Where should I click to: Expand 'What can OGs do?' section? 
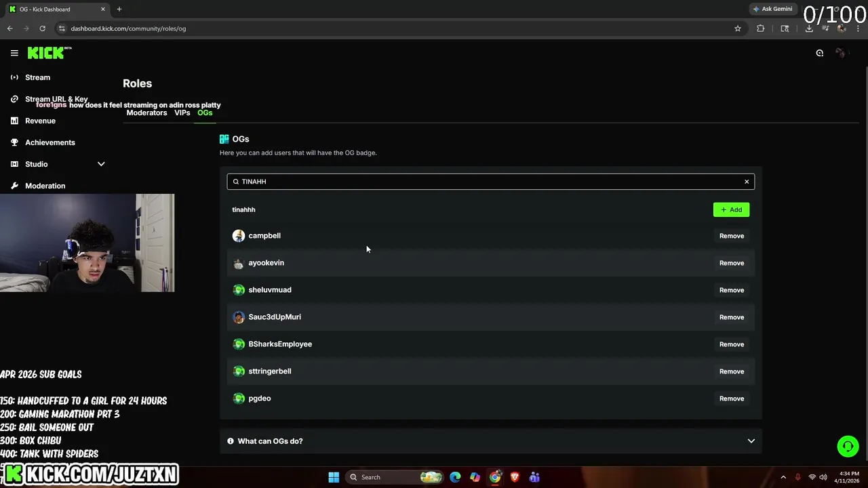[x=490, y=441]
